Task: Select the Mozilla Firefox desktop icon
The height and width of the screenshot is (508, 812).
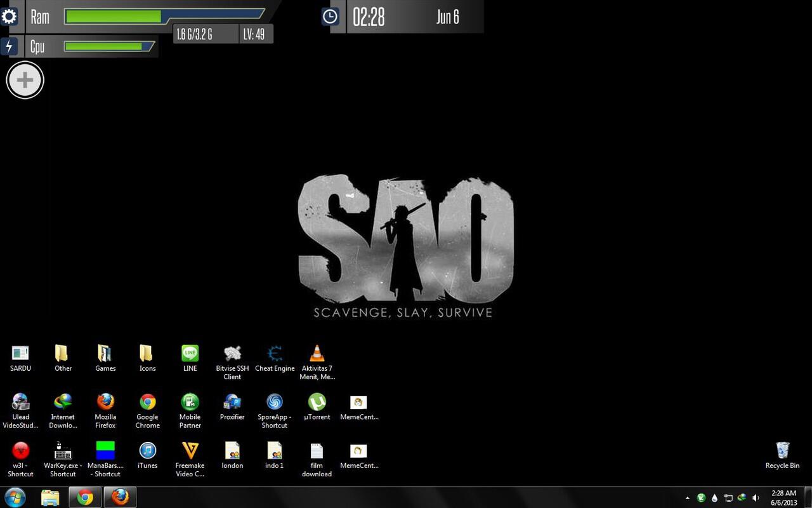Action: 105,411
